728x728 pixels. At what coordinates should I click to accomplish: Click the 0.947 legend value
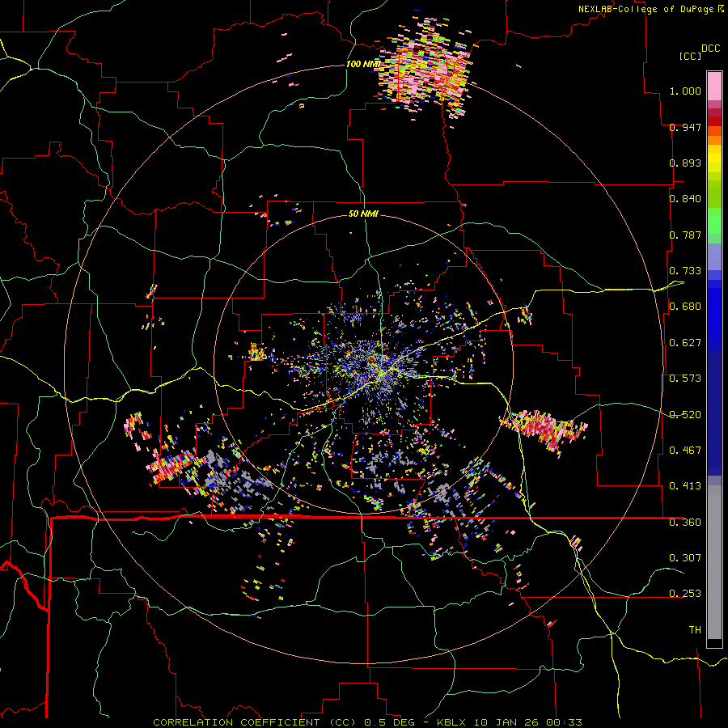coord(685,127)
